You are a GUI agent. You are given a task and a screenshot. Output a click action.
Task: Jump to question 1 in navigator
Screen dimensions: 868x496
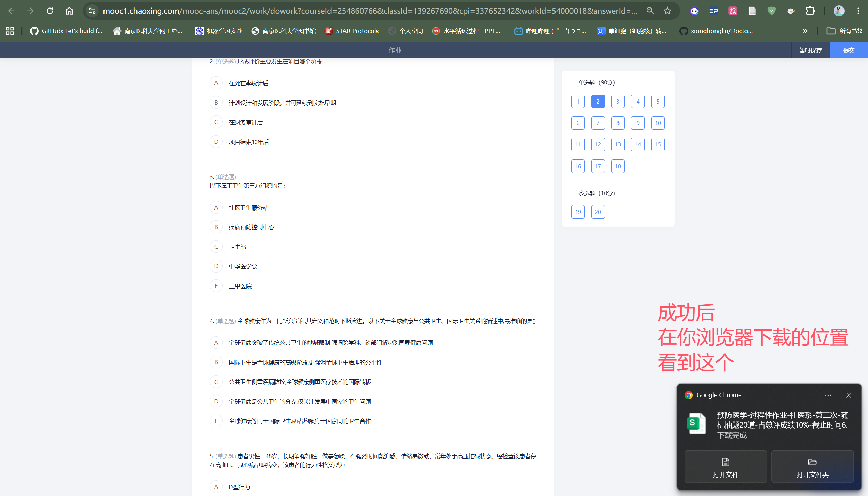(578, 102)
